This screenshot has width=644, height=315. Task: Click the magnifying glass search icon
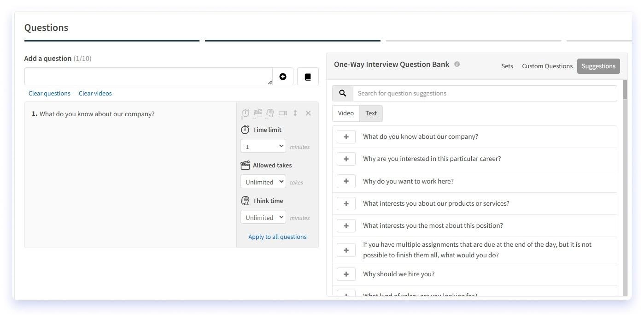[x=343, y=93]
